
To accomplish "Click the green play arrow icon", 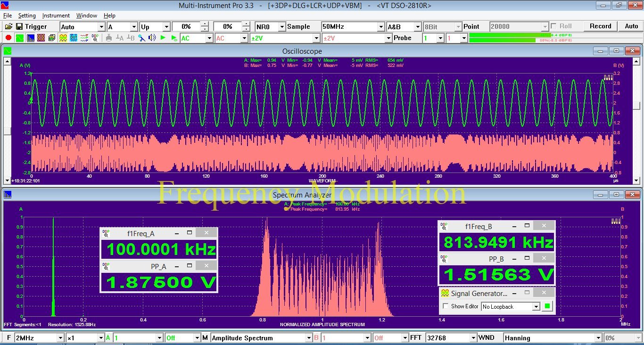I will (163, 38).
